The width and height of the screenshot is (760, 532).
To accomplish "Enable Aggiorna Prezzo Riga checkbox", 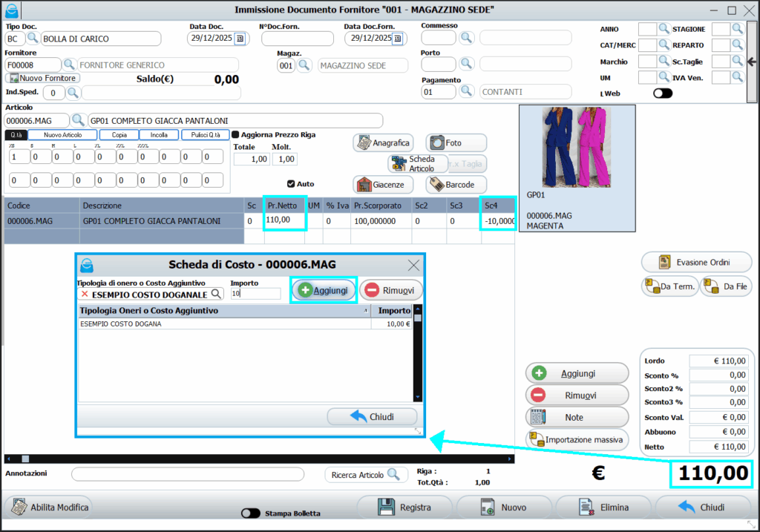I will point(235,135).
